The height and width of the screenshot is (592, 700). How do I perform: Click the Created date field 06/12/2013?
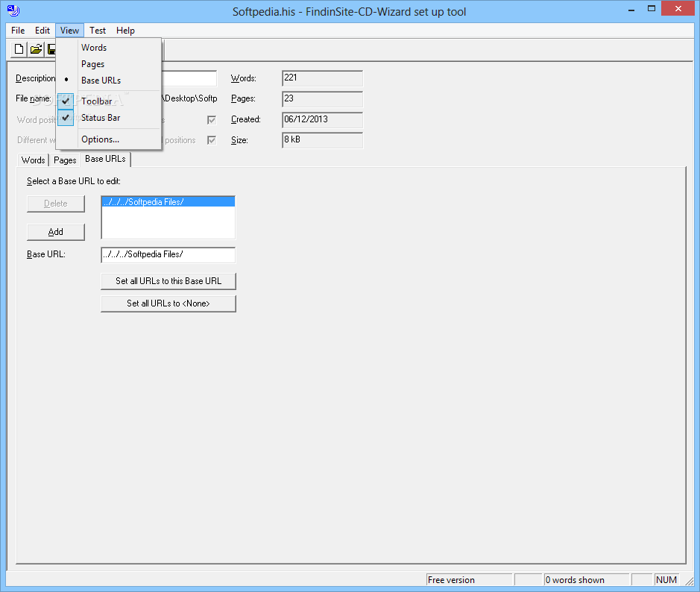pos(322,119)
